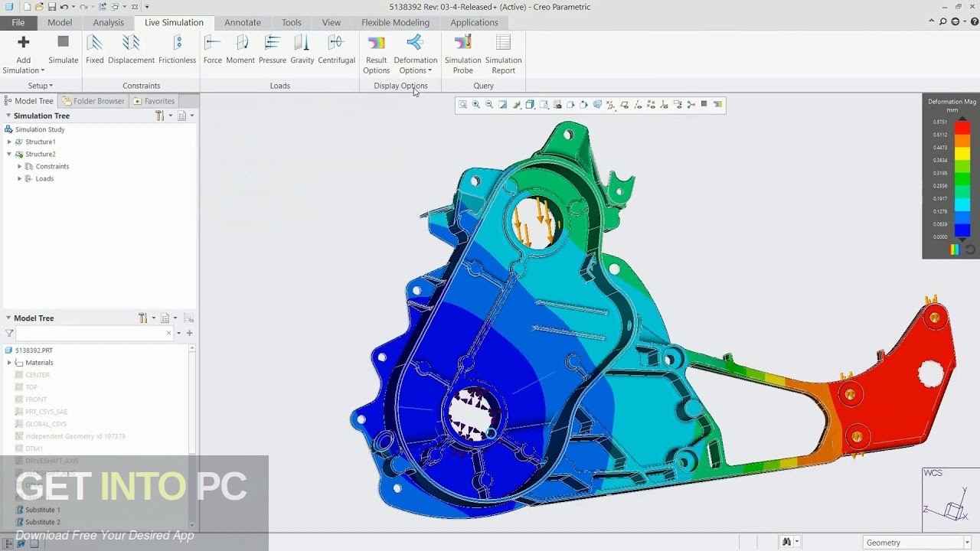Image resolution: width=980 pixels, height=551 pixels.
Task: Click the Add Simulation plus icon
Action: point(23,42)
